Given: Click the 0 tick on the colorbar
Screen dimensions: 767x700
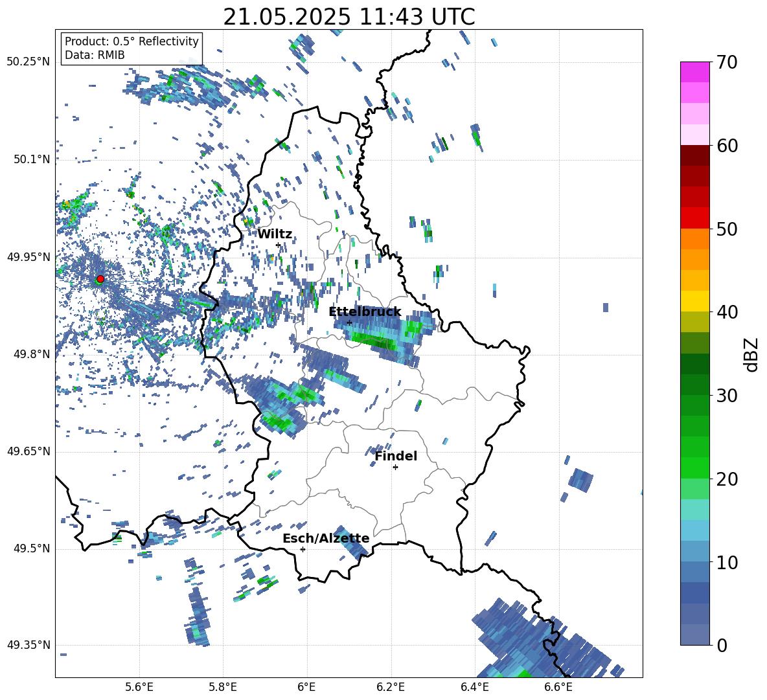Looking at the screenshot, I should 722,645.
